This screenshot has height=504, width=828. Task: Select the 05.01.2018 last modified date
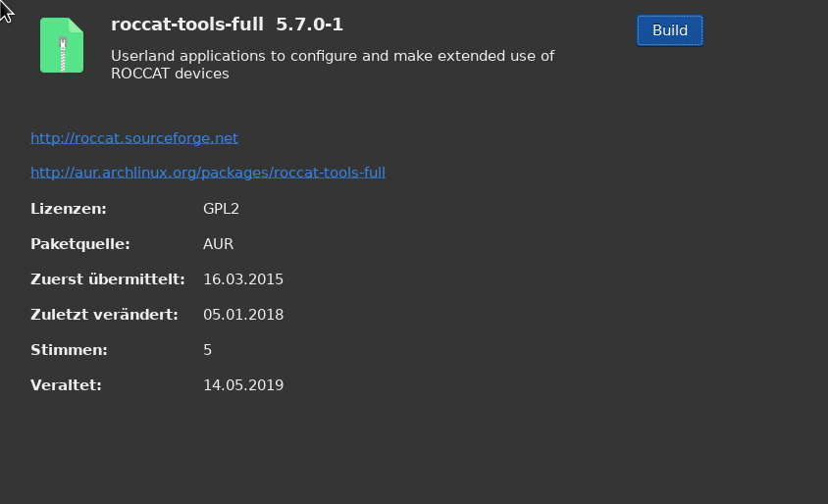pos(243,315)
